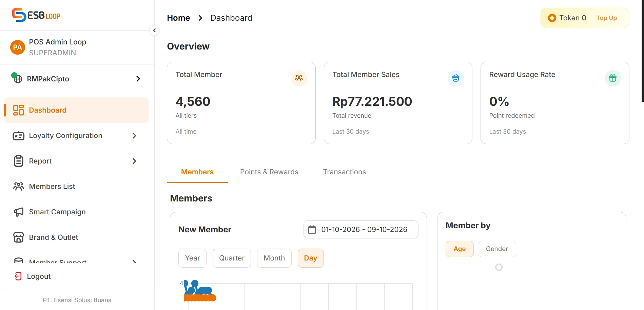Viewport: 644px width, 310px height.
Task: Open the Transactions tab
Action: pos(345,172)
